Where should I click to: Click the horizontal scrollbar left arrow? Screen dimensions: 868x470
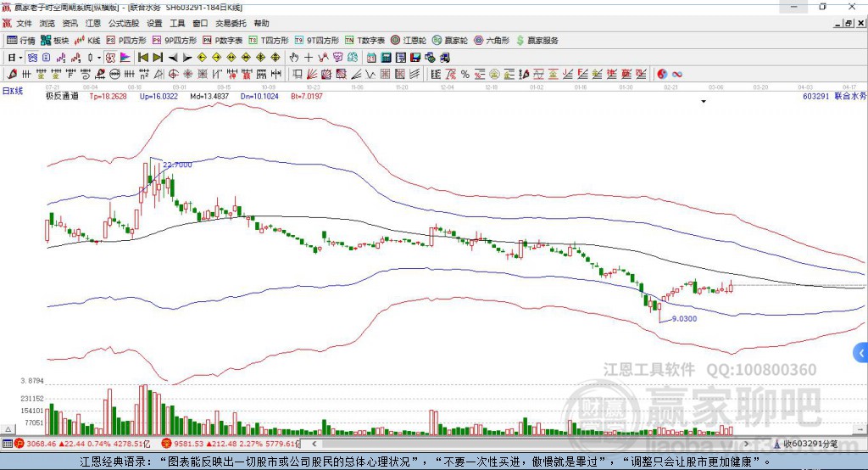(x=314, y=444)
